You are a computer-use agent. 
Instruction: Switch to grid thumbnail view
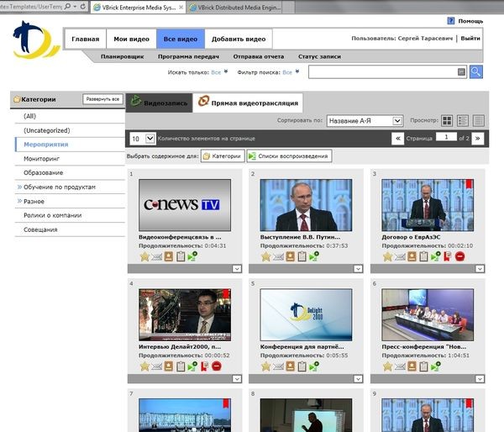tap(447, 121)
